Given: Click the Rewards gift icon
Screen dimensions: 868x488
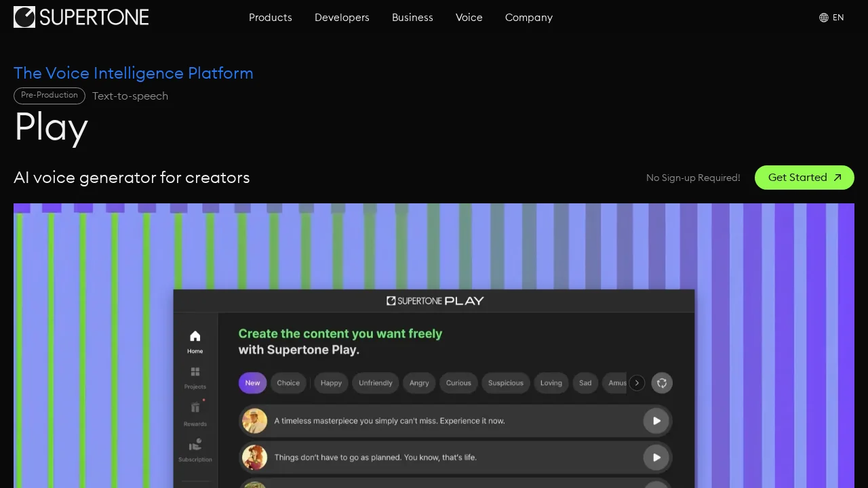Looking at the screenshot, I should (195, 409).
